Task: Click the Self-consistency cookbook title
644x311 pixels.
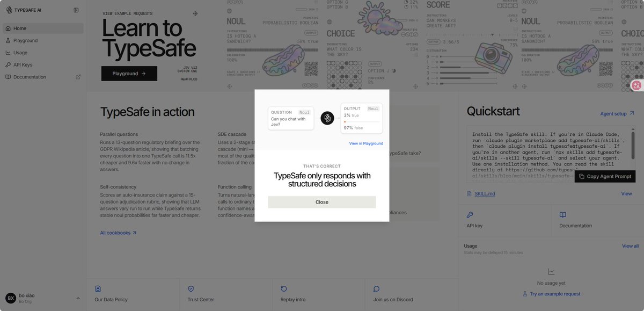Action: click(118, 187)
